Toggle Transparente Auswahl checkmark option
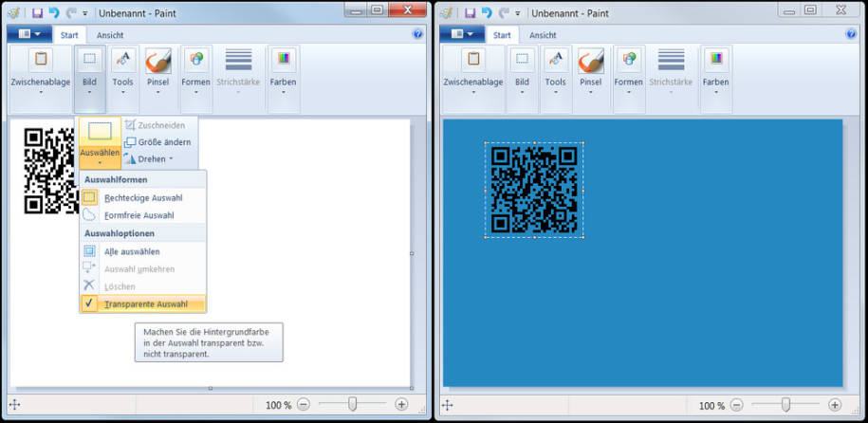Screen dimensions: 868x423 pos(143,303)
